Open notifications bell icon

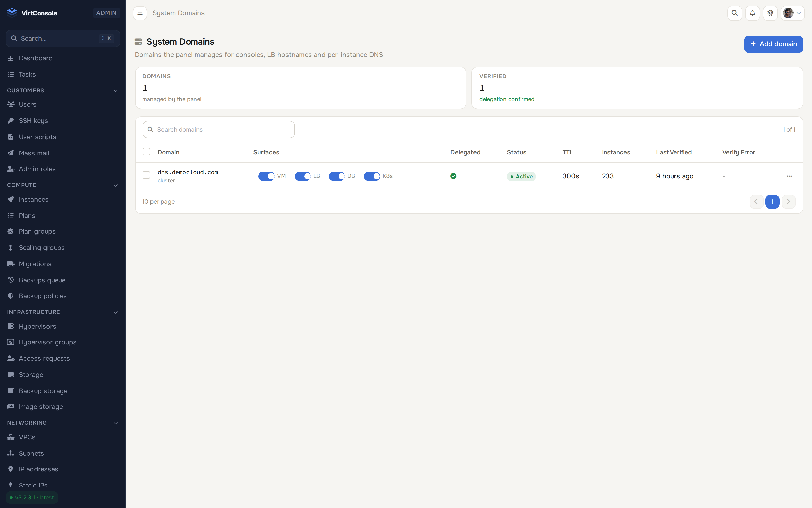click(752, 13)
